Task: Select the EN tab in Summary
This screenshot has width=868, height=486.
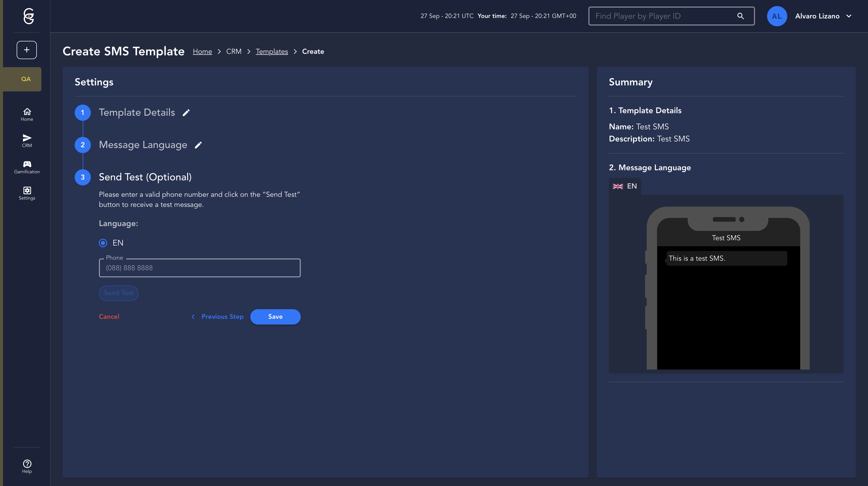Action: coord(625,186)
